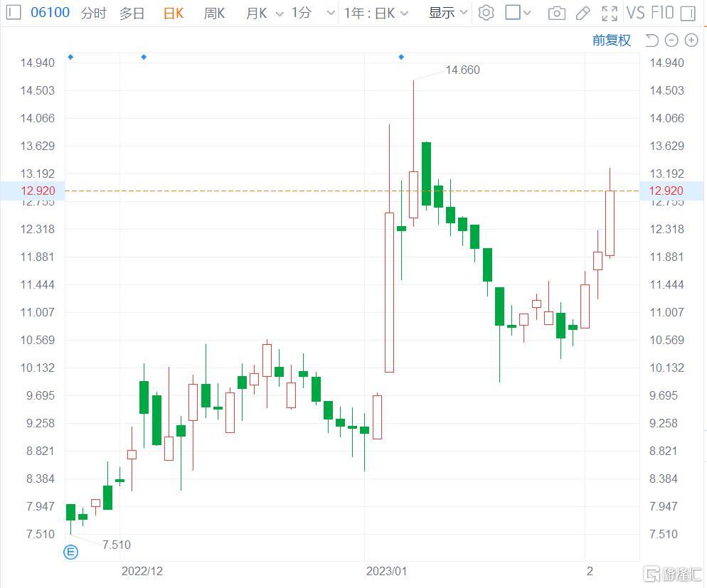Click the blue diamond marker above December 2022 candles
This screenshot has height=588, width=707.
(144, 57)
